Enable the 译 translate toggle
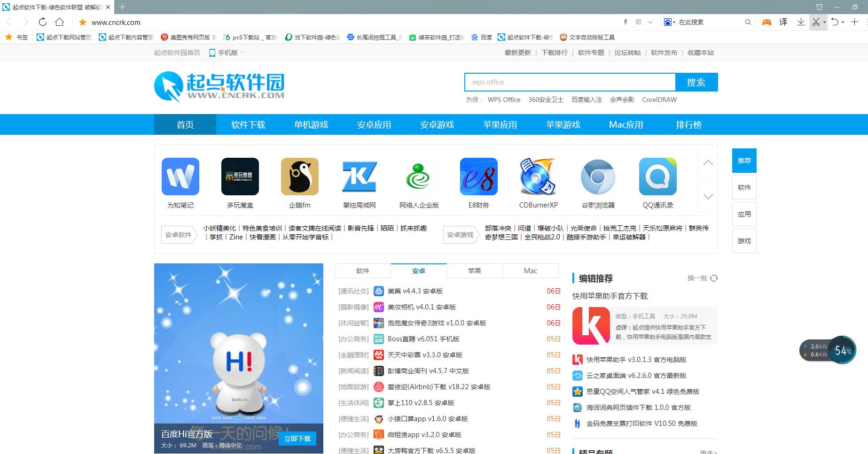 coord(783,22)
